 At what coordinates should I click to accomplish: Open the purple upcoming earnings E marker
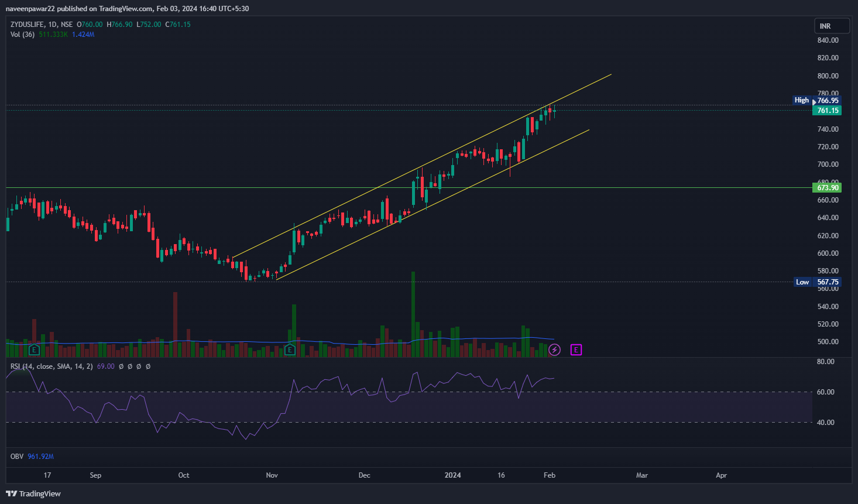[576, 350]
